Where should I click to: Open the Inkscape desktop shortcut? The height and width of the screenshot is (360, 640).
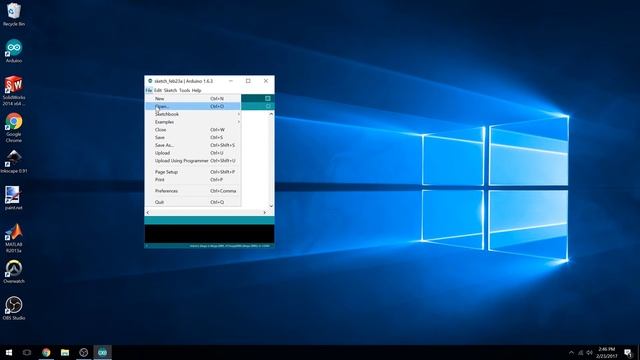point(13,161)
